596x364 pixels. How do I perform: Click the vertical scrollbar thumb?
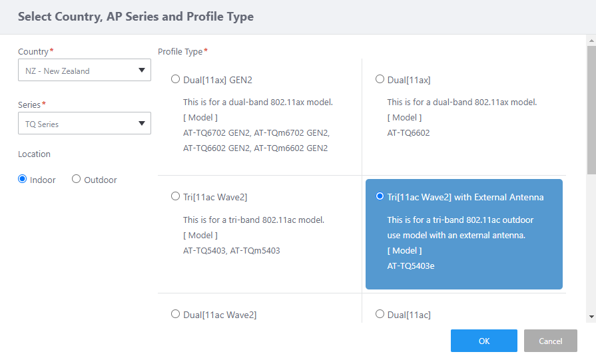tap(591, 106)
